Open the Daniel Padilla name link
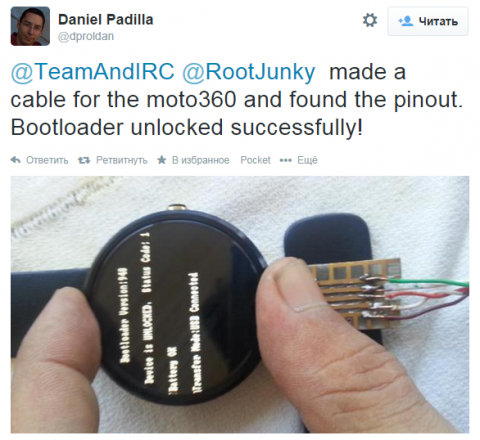480x440 pixels. (106, 20)
